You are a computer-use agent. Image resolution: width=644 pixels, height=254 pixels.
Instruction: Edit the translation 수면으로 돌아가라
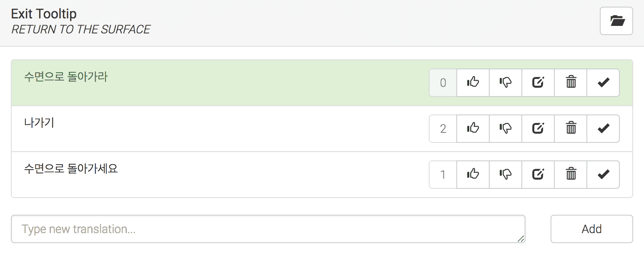pos(538,83)
